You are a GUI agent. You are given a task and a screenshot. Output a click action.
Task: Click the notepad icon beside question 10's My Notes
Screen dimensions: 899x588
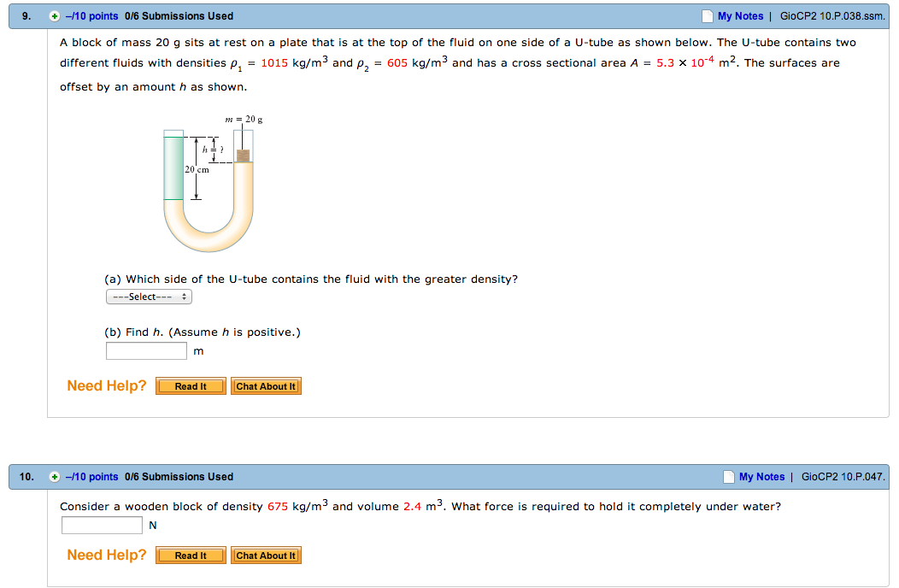pos(728,477)
